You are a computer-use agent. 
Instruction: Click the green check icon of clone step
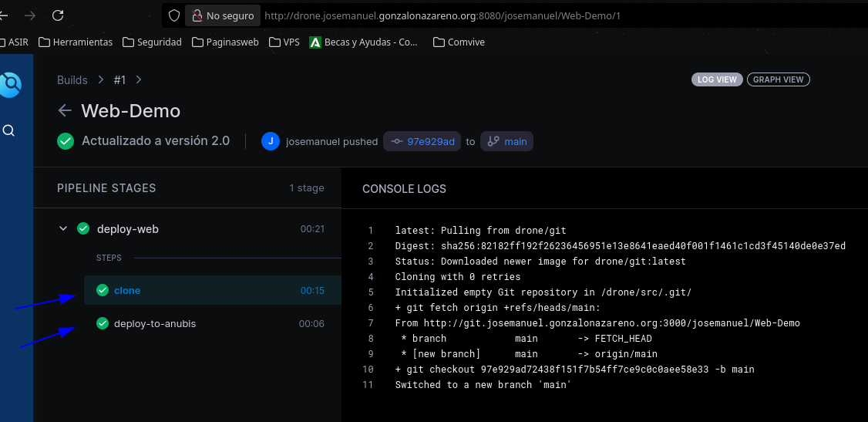click(102, 290)
